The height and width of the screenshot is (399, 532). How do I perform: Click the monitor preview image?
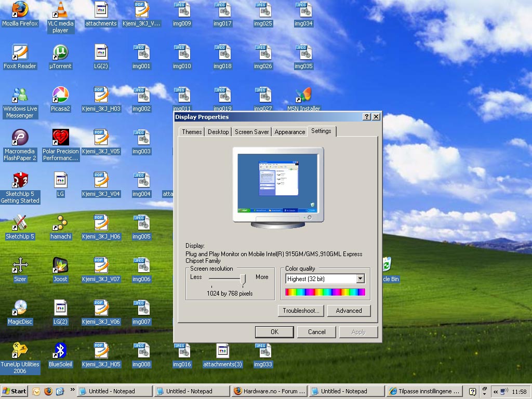tap(278, 187)
